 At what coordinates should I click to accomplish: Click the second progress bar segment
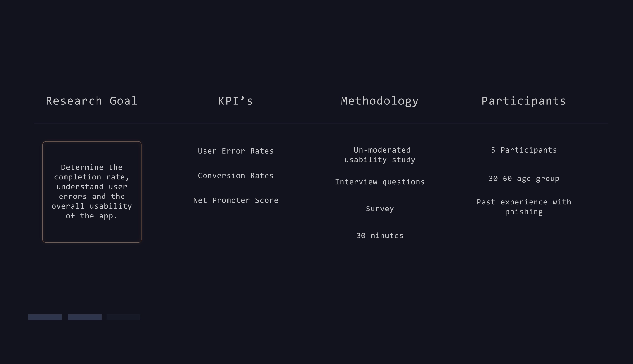[x=84, y=317]
